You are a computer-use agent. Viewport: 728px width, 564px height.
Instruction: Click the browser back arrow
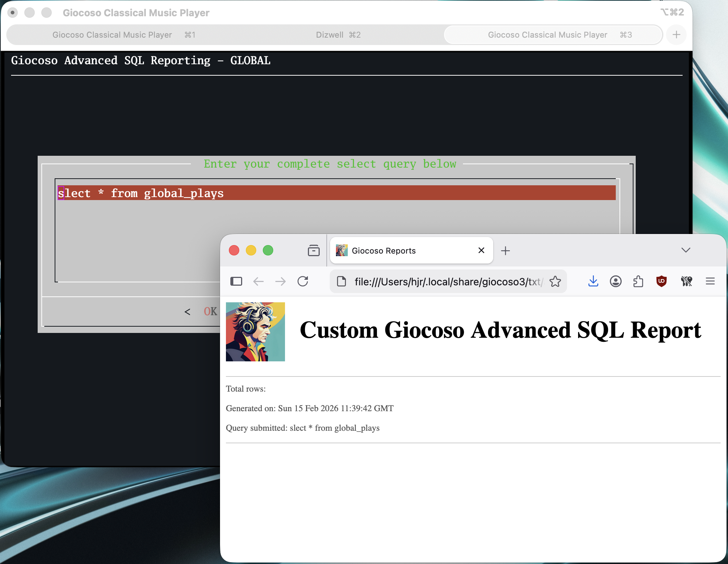click(x=258, y=281)
